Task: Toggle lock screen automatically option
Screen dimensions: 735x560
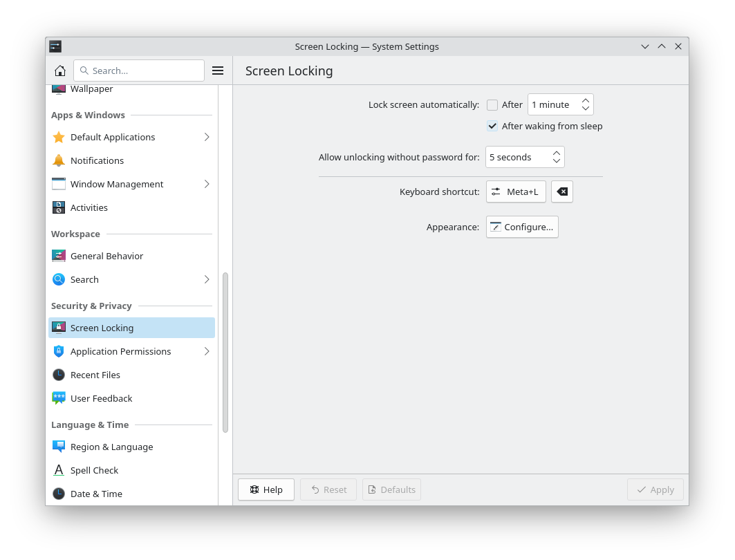Action: click(x=492, y=104)
